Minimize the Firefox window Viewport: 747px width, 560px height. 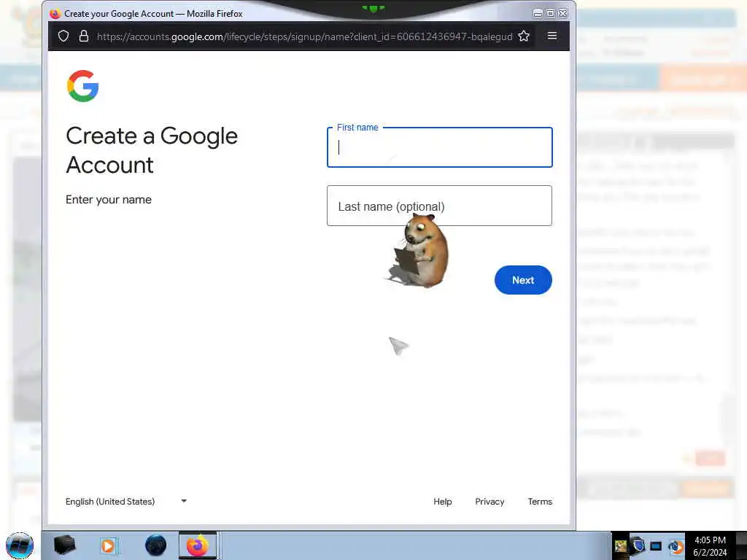538,13
